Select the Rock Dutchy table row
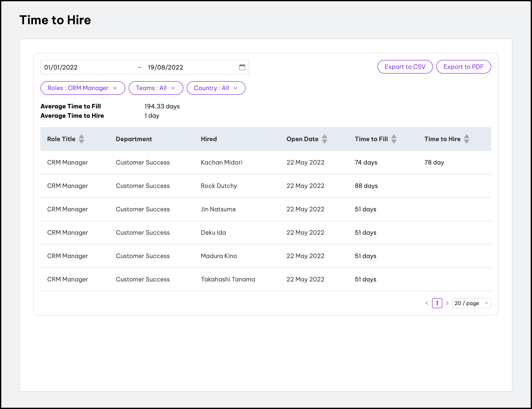 219,186
